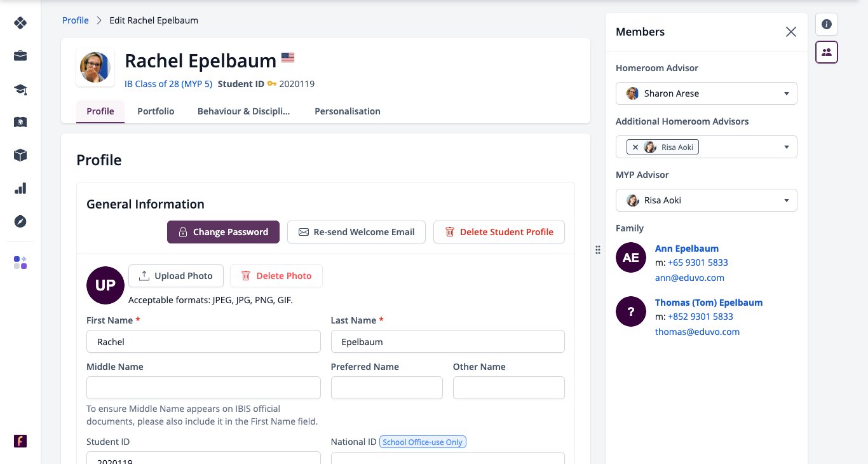Open the purple apps sparkle icon
Screen dimensions: 868x464
pos(20,263)
